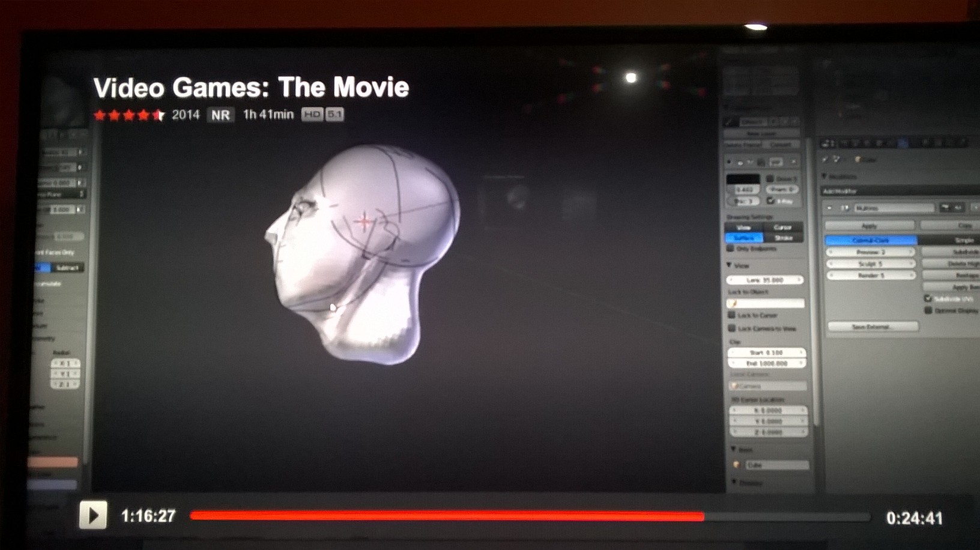Enable the Lock to Cursor checkbox

coord(731,315)
